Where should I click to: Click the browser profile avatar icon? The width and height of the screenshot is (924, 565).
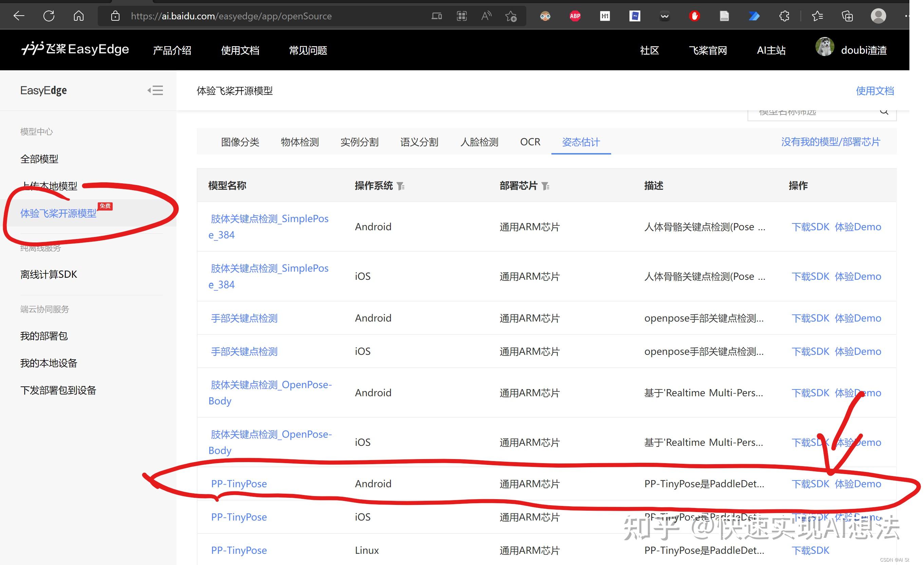[878, 16]
